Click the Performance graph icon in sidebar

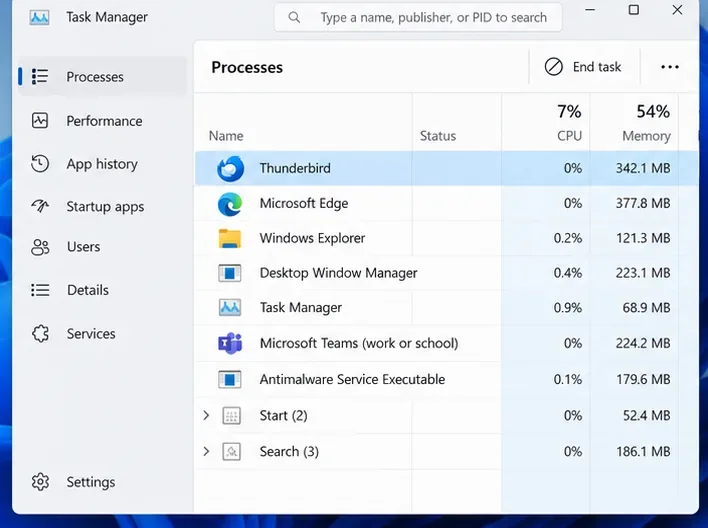pyautogui.click(x=40, y=121)
